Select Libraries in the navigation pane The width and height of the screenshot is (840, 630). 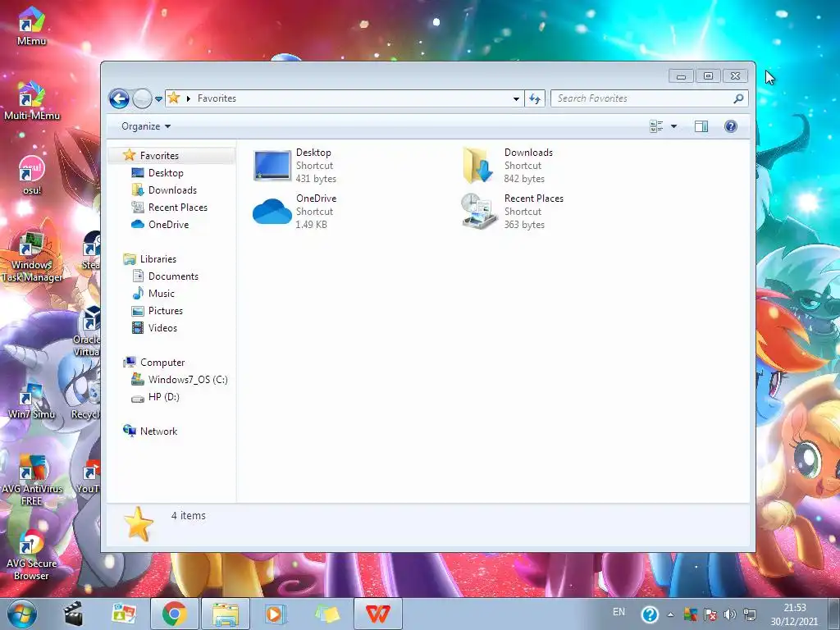(x=158, y=258)
